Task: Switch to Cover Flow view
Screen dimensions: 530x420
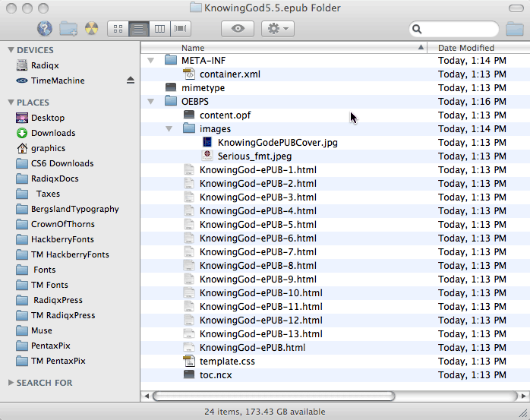Action: pos(181,29)
